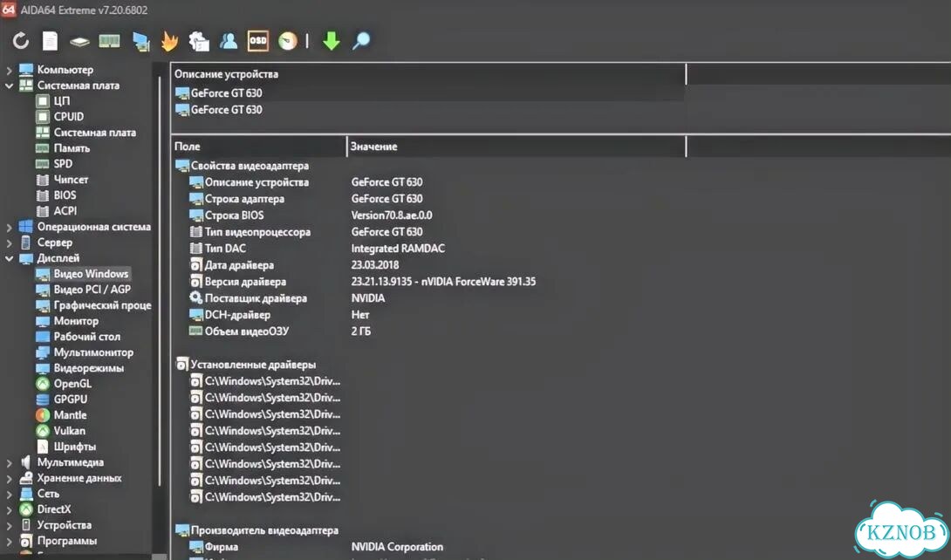Click the Установленные драйверы group header
951x560 pixels.
click(246, 365)
